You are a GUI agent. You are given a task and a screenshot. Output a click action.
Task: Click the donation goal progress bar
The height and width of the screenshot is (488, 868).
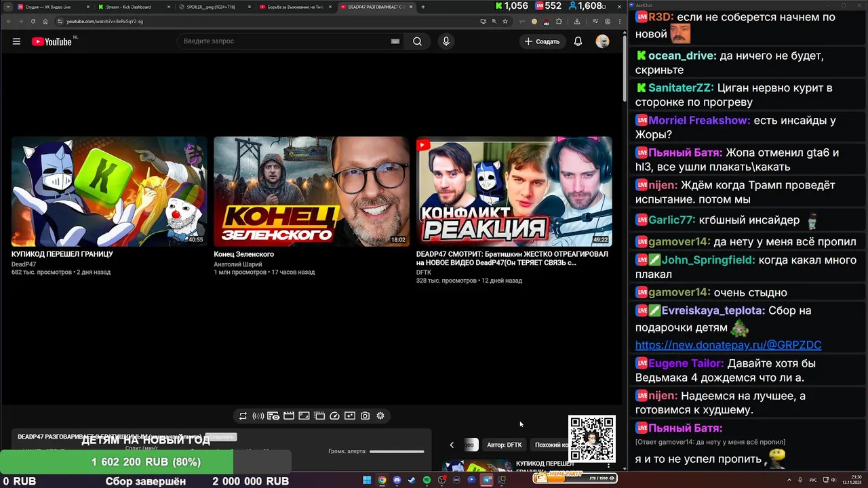pos(146,462)
